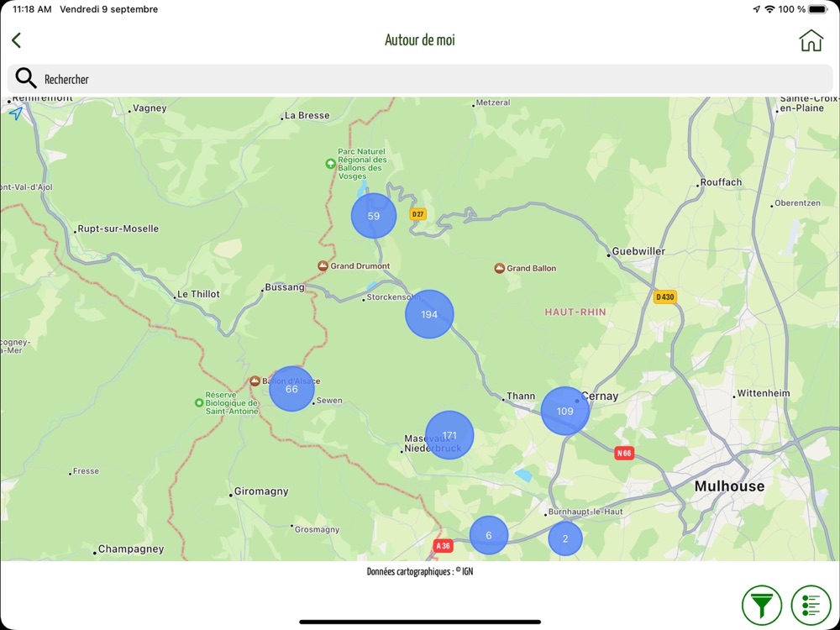Tap the magnifying glass search icon
The width and height of the screenshot is (840, 630).
click(26, 78)
